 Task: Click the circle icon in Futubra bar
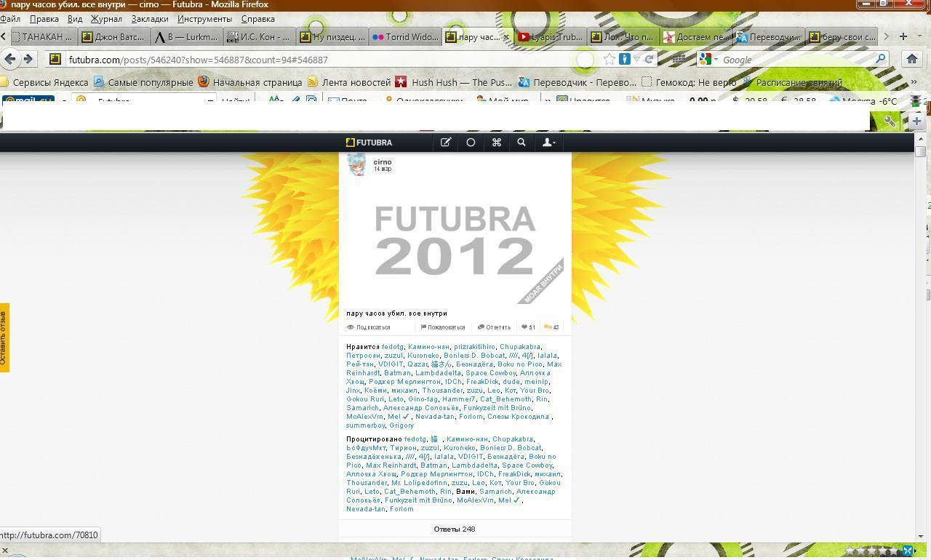click(x=471, y=143)
